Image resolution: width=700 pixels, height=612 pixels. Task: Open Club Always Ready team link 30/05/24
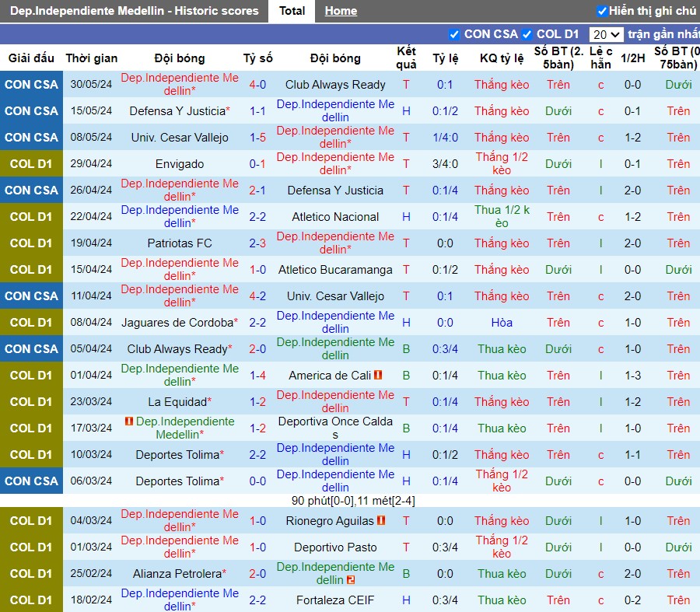click(335, 84)
